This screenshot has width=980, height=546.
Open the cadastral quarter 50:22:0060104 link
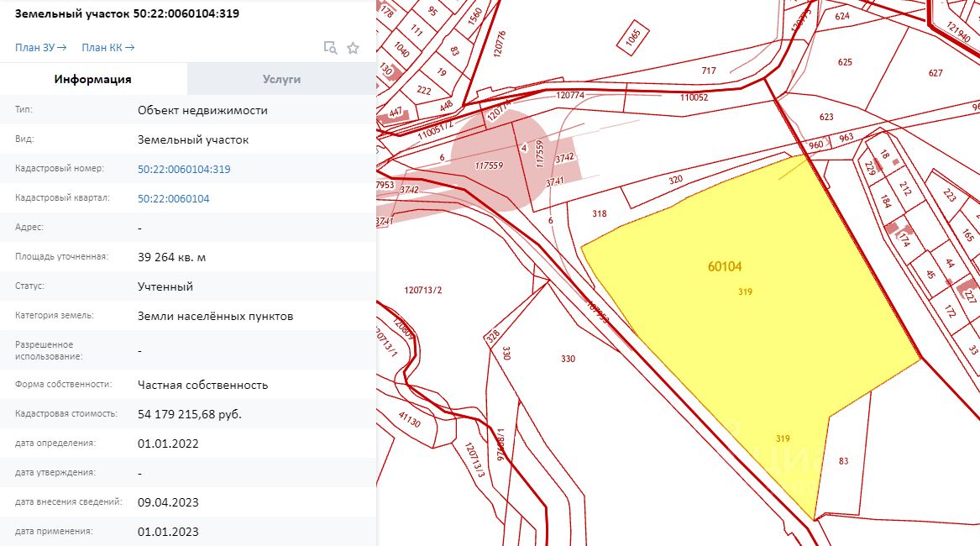click(x=173, y=198)
